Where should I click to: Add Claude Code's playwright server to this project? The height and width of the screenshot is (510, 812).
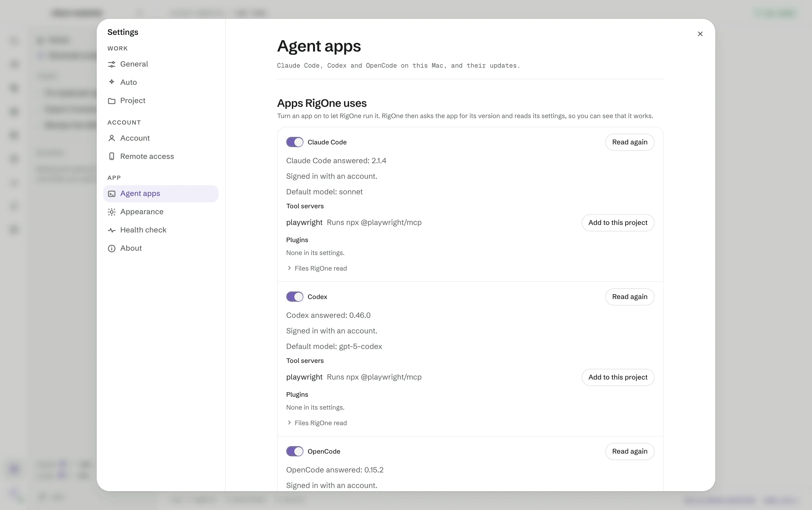[x=618, y=223]
